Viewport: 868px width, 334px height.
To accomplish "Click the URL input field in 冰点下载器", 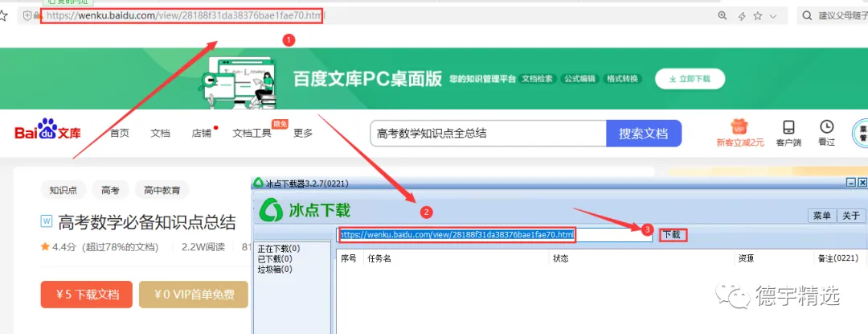I will [494, 235].
